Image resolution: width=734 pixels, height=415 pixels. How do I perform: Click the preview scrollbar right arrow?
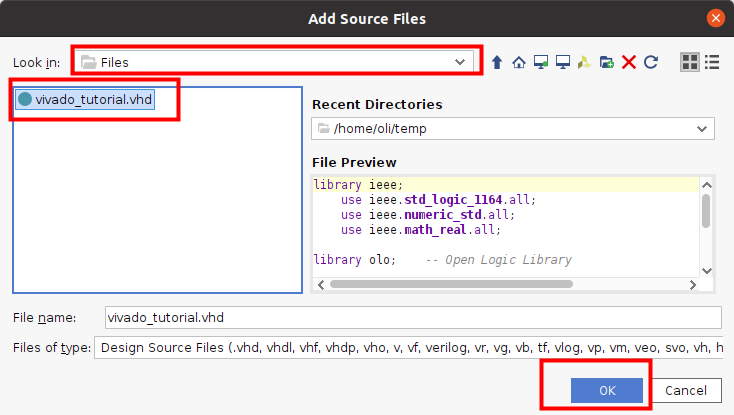pos(693,284)
